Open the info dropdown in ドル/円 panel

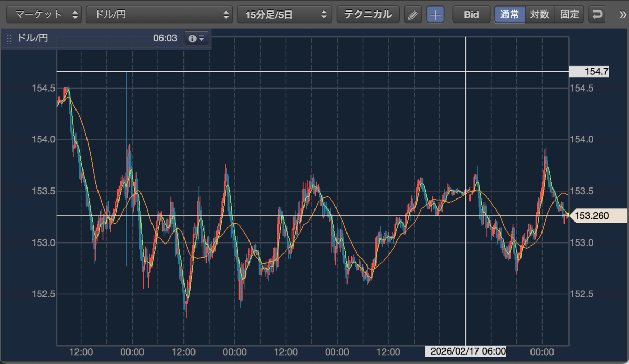[x=197, y=38]
